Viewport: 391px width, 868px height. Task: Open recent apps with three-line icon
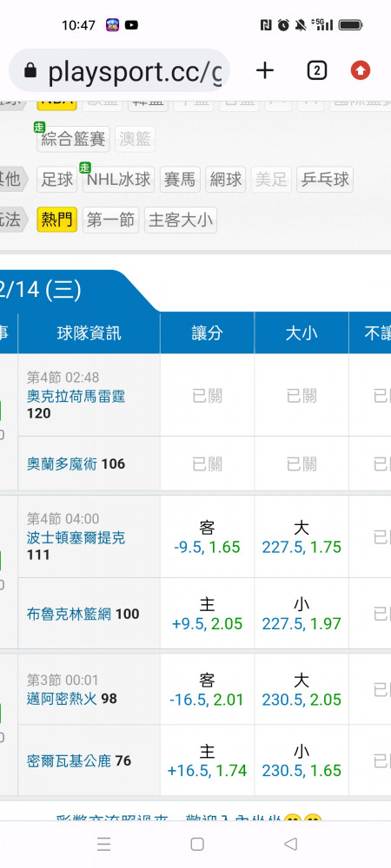103,844
